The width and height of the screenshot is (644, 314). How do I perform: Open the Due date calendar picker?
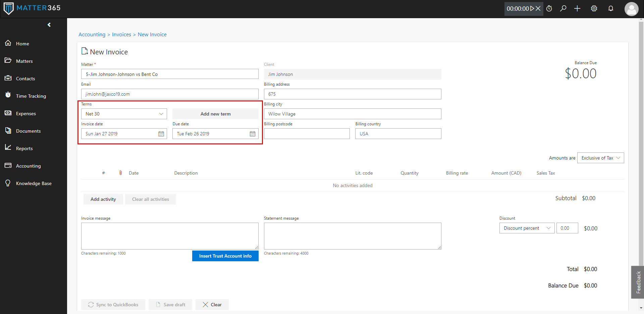coord(253,134)
